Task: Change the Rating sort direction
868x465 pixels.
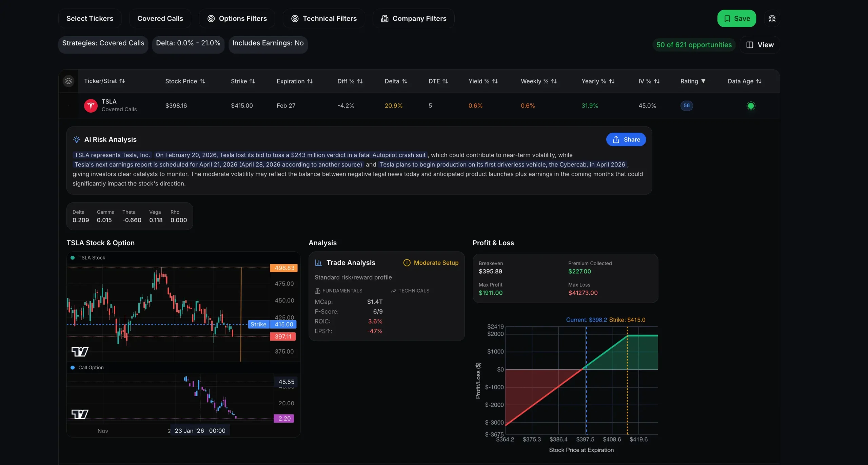Action: click(x=703, y=81)
